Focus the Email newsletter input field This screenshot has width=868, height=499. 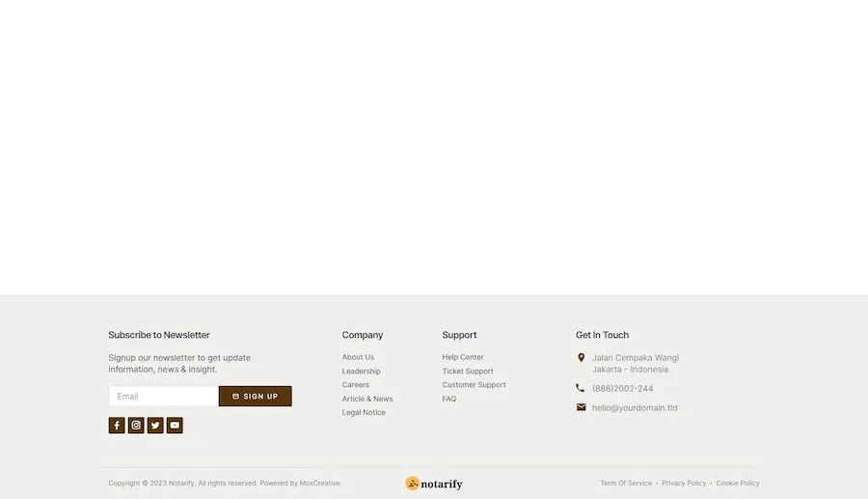click(164, 396)
